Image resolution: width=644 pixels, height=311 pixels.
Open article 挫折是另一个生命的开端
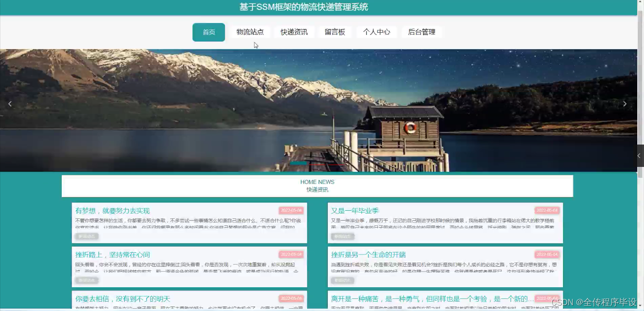(x=369, y=255)
